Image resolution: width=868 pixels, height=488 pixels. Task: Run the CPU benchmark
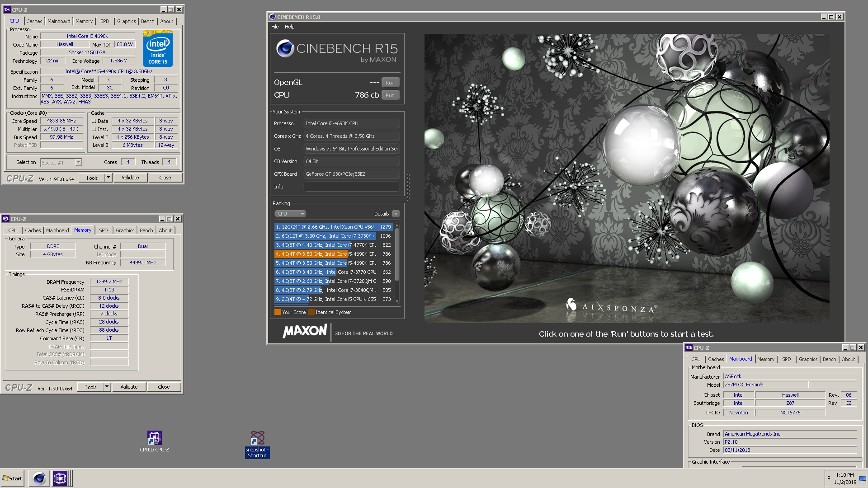(x=390, y=95)
